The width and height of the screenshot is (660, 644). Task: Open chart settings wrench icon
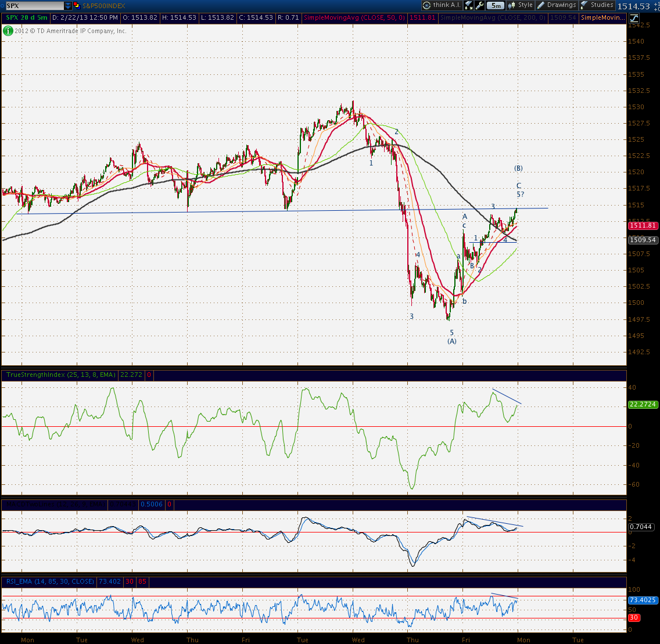[479, 5]
